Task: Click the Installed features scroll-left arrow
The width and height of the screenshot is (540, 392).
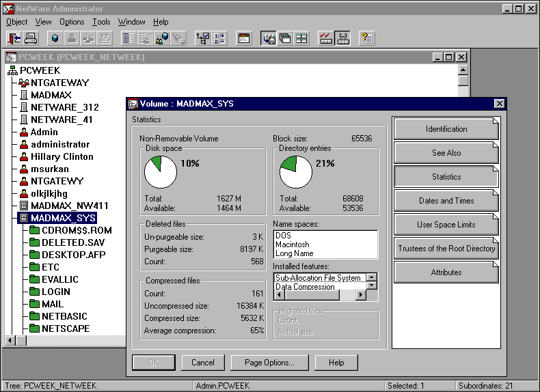Action: [280, 295]
